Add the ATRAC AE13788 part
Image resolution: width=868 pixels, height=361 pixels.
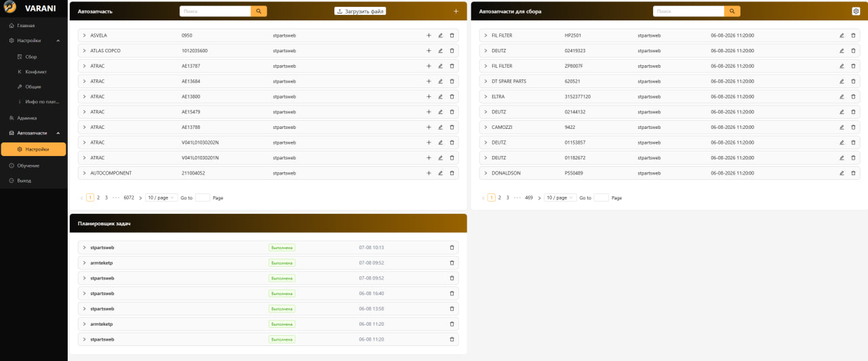point(429,127)
